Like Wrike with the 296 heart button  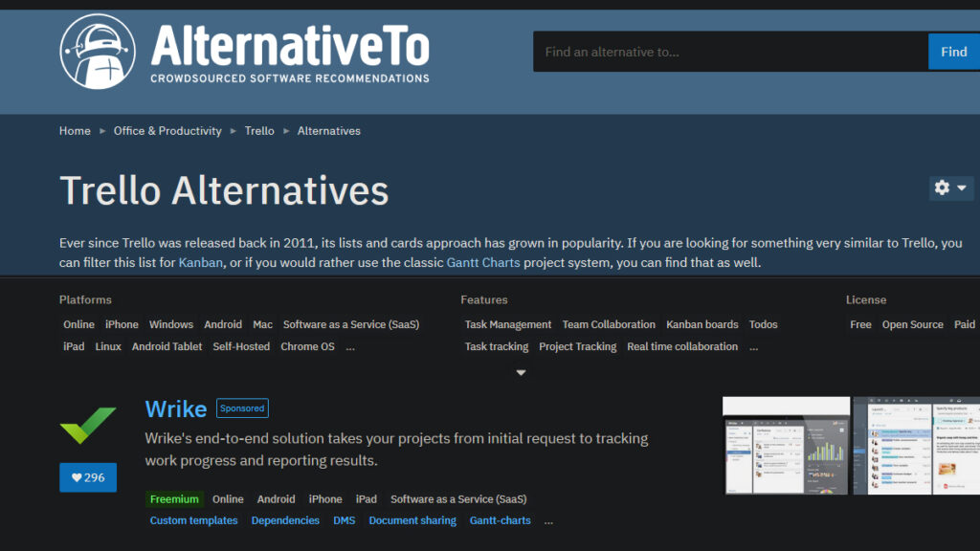point(88,477)
